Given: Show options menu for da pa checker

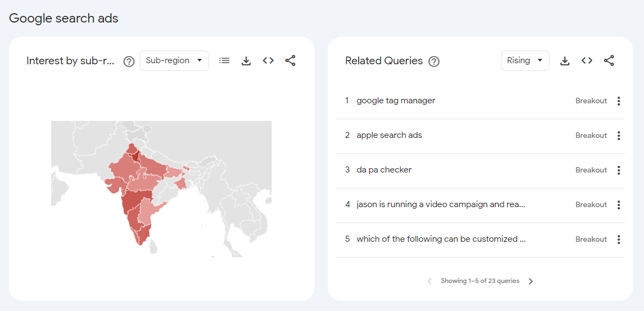Looking at the screenshot, I should [x=619, y=170].
